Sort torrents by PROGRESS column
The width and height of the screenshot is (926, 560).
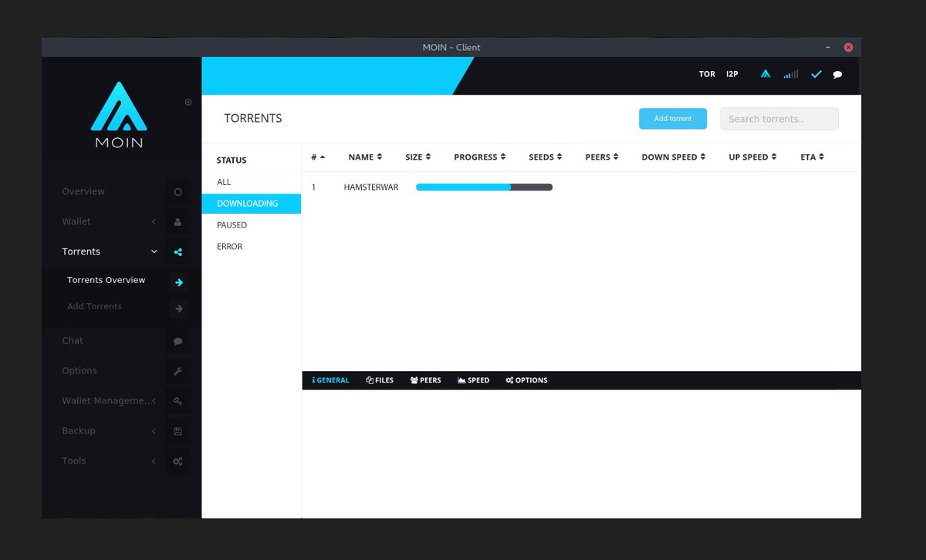pyautogui.click(x=479, y=157)
